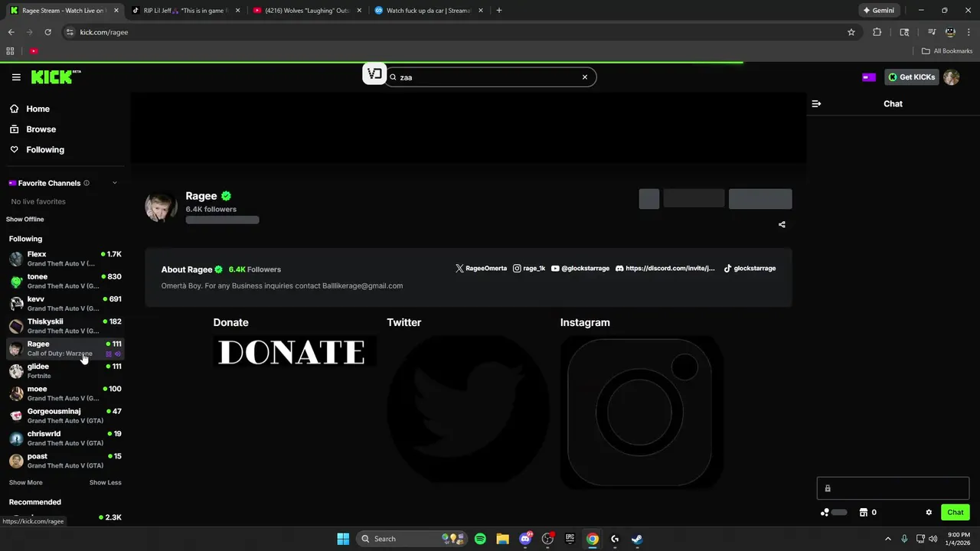The width and height of the screenshot is (980, 551).
Task: Switch to the RIP Lil Jeff tab
Action: click(187, 11)
